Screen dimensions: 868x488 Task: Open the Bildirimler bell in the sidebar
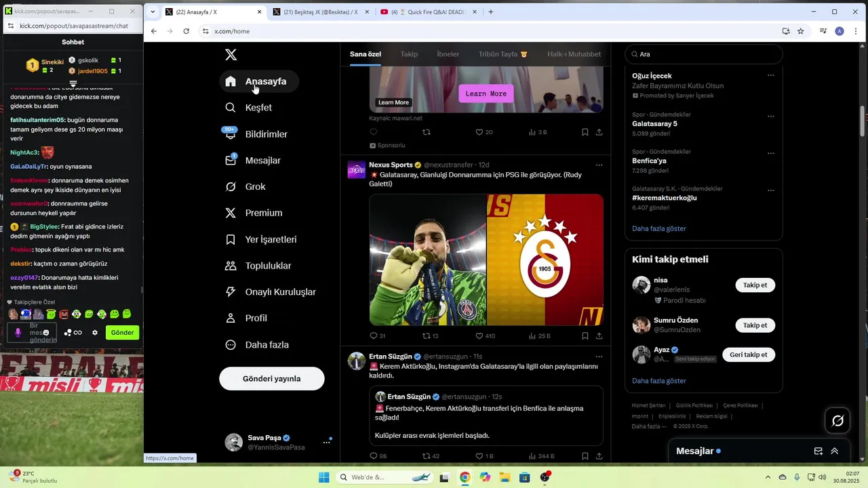(x=256, y=134)
